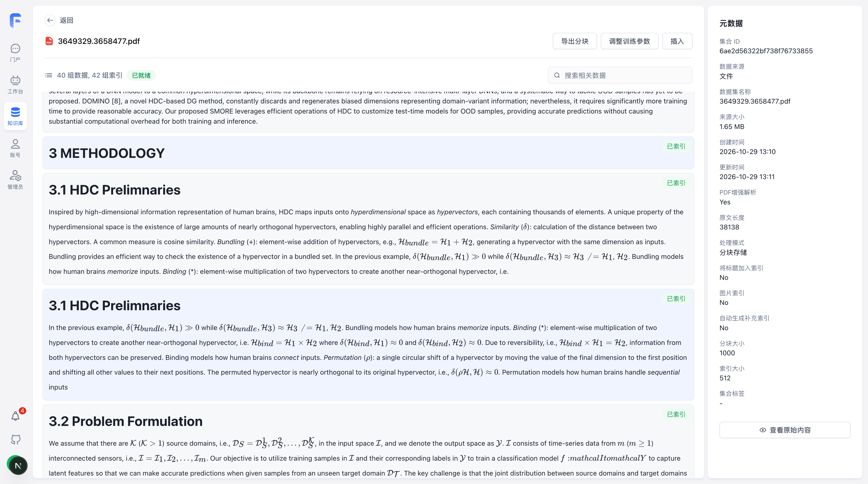
Task: Click file name 3649329.3658477.pdf in header
Action: [x=99, y=41]
